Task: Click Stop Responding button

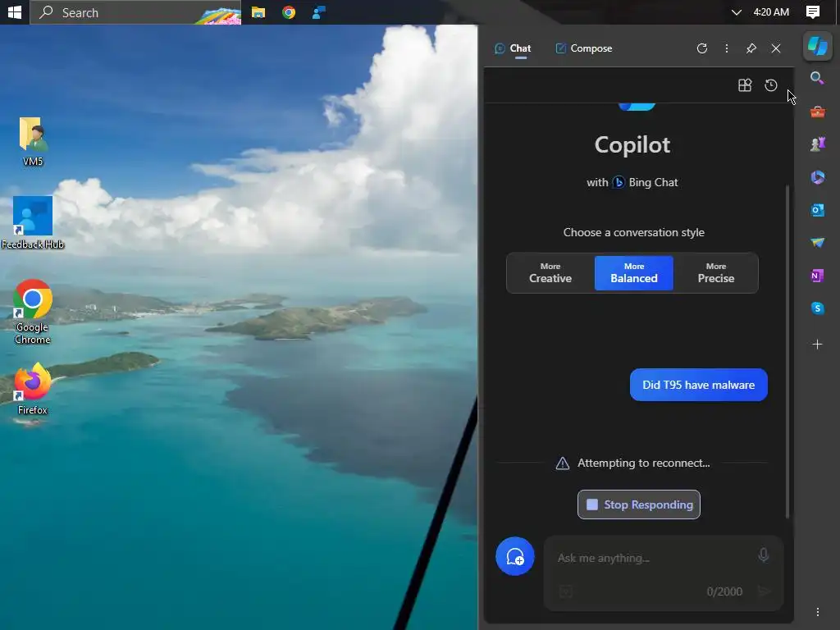Action: pyautogui.click(x=638, y=504)
